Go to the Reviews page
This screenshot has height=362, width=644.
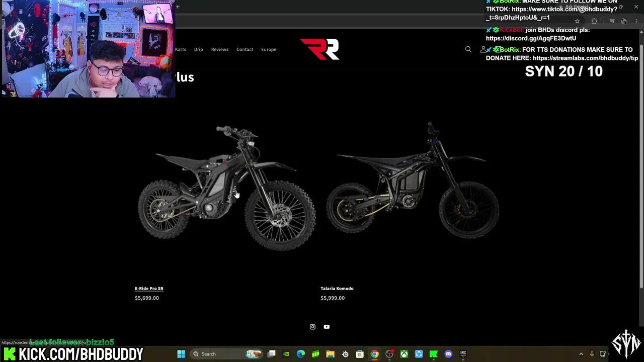pos(220,49)
